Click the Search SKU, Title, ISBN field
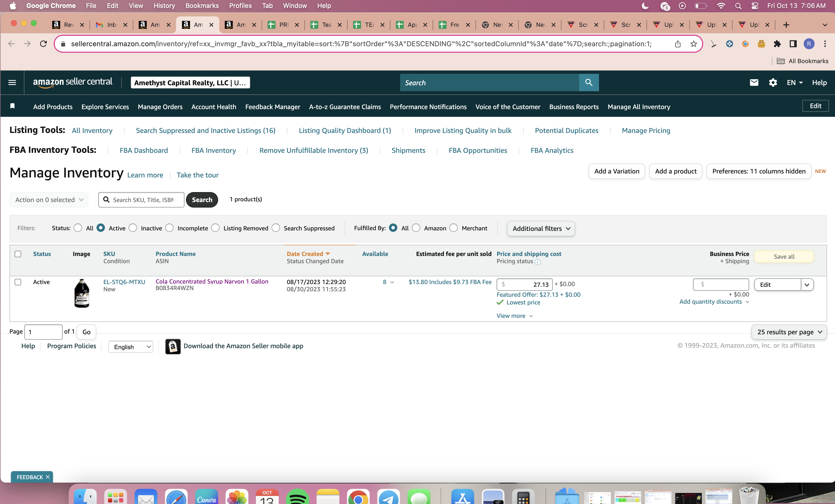Viewport: 835px width, 504px height. tap(141, 200)
